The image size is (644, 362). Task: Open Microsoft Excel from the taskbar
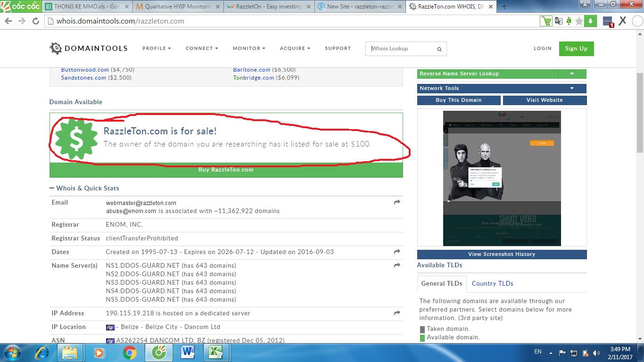coord(215,353)
